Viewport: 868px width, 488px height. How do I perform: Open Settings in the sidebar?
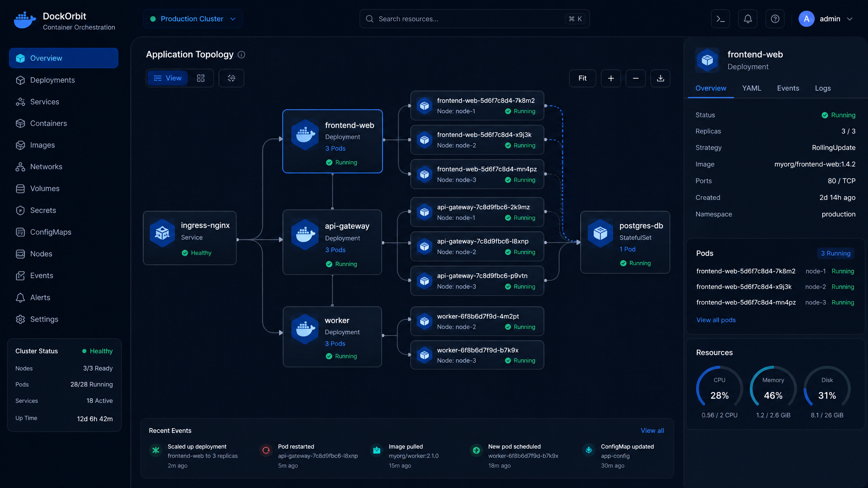pos(64,319)
